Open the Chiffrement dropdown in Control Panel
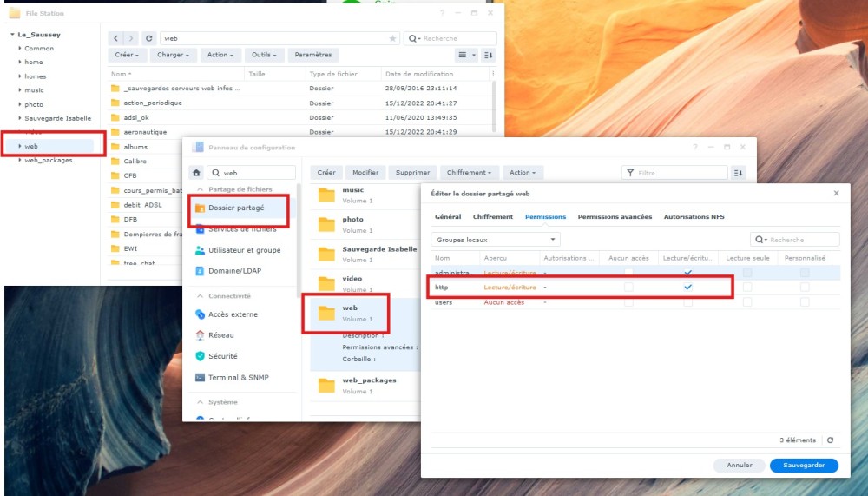 pyautogui.click(x=469, y=173)
